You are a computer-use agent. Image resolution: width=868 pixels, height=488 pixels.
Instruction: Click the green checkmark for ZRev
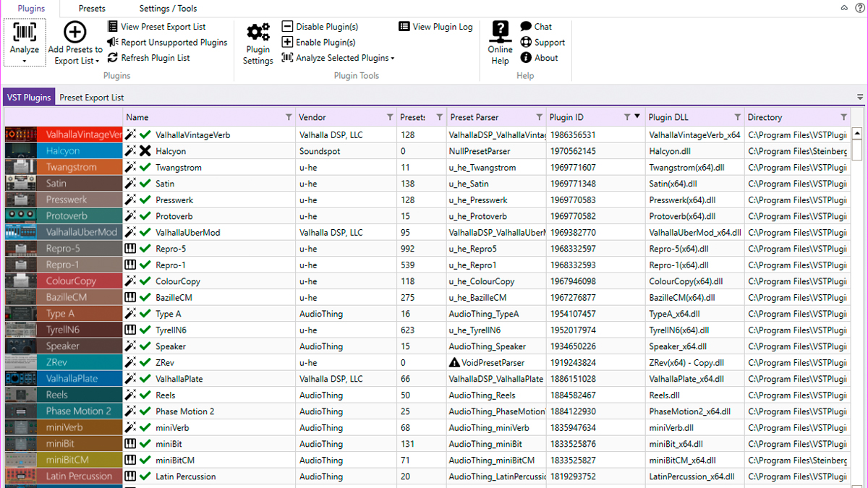145,362
